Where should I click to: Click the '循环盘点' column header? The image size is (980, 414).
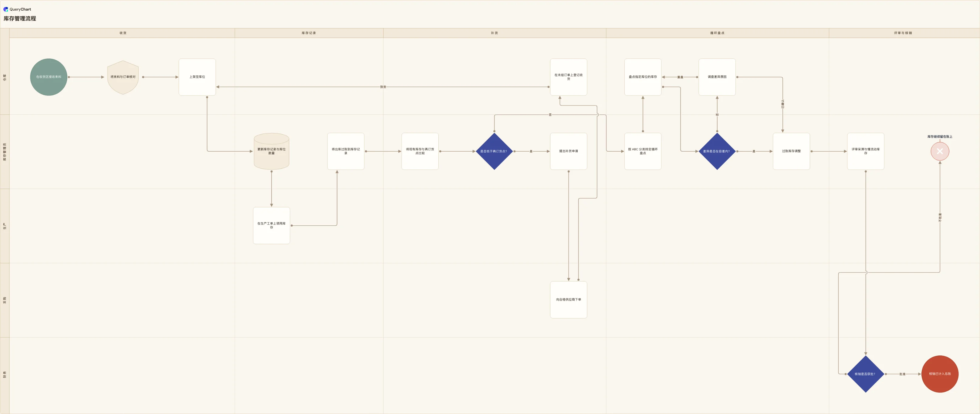pyautogui.click(x=717, y=33)
